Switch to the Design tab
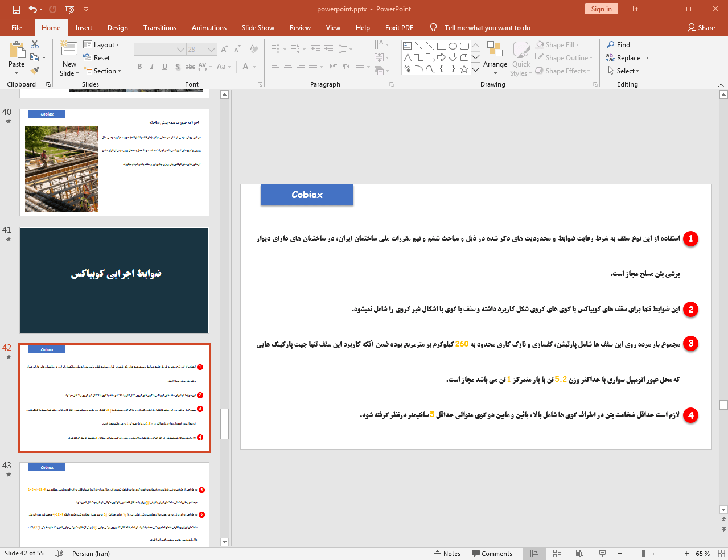 (117, 28)
